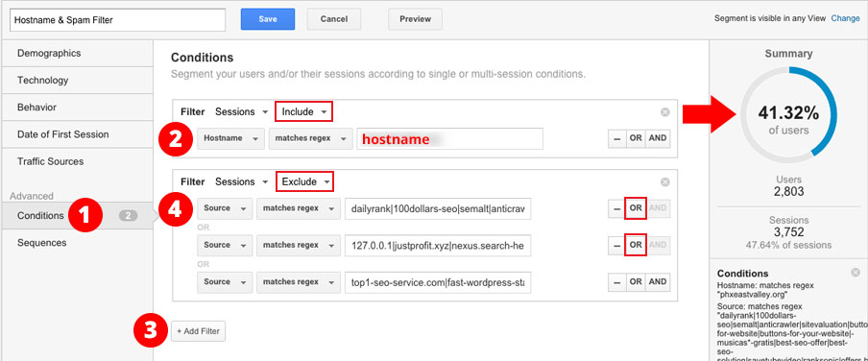The image size is (868, 361).
Task: Remove the Include filter using its X icon
Action: click(664, 112)
